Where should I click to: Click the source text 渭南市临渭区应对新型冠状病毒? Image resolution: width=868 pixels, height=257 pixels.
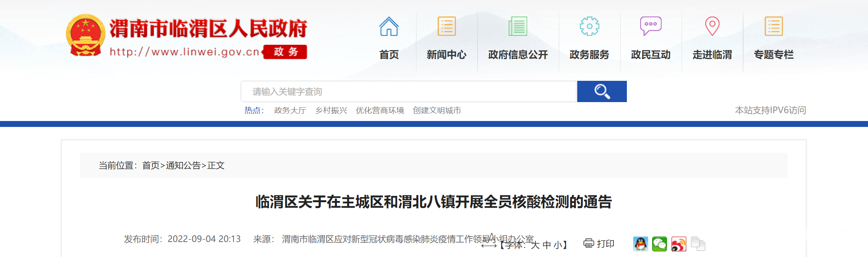pos(408,239)
